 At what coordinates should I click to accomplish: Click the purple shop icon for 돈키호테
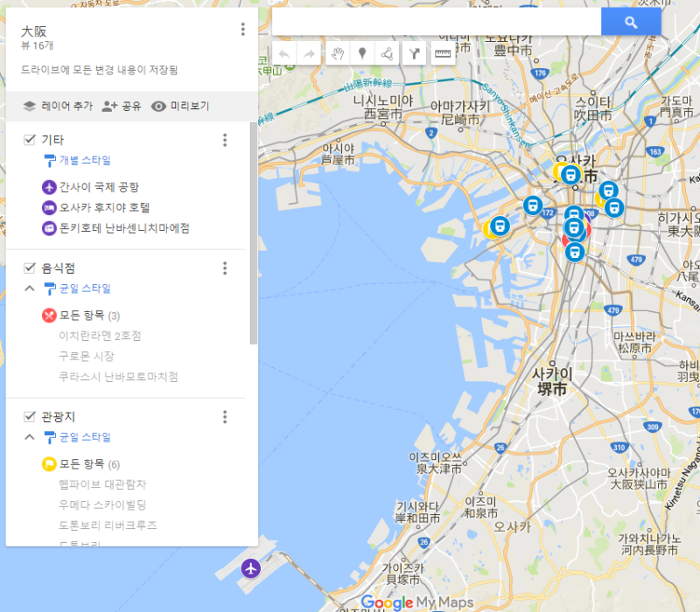coord(49,228)
